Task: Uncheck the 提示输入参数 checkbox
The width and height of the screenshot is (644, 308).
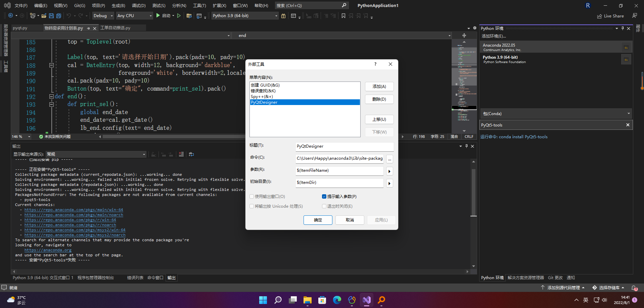Action: pyautogui.click(x=324, y=197)
